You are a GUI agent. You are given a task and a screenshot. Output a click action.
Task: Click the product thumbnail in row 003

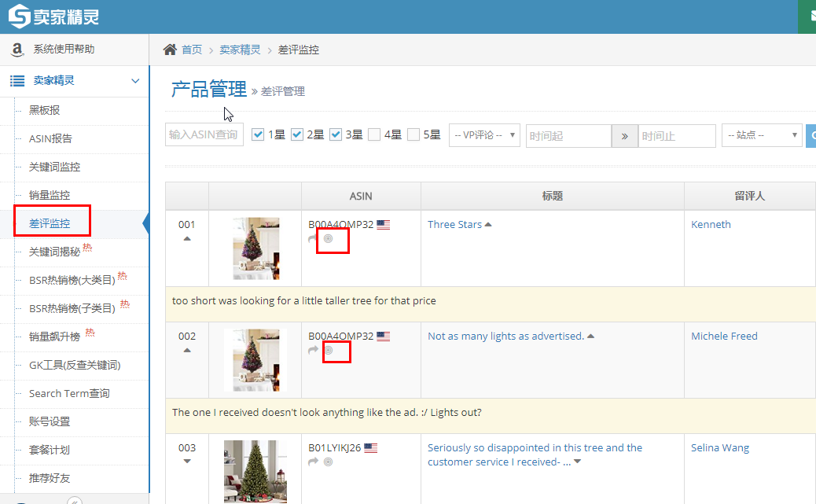pos(255,471)
